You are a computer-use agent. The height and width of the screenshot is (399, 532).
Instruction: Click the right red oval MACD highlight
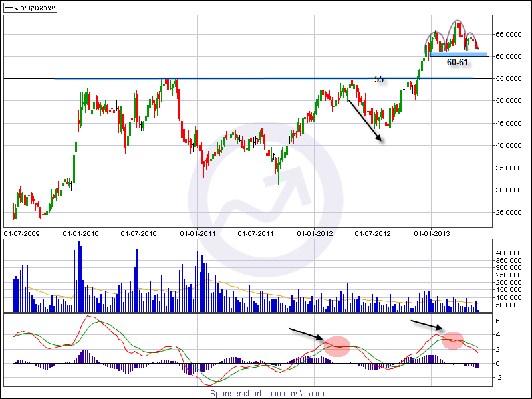click(453, 340)
